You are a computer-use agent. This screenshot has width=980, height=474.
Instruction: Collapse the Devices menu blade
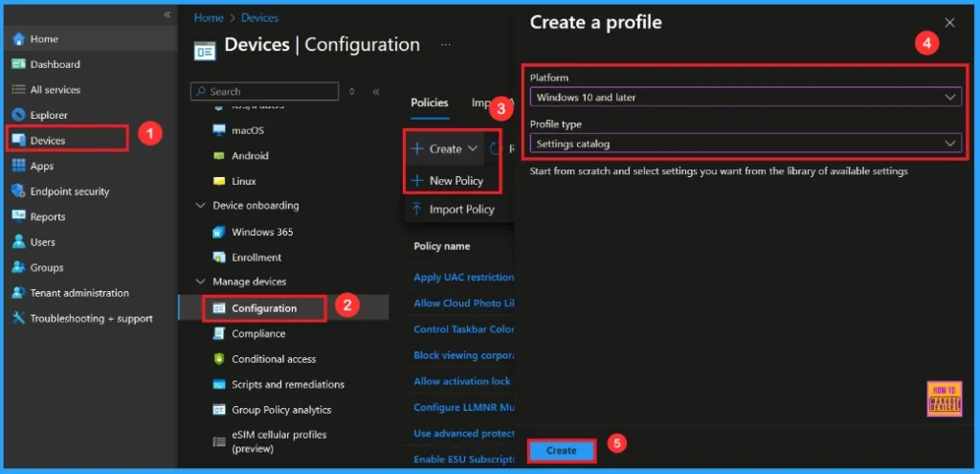(375, 91)
